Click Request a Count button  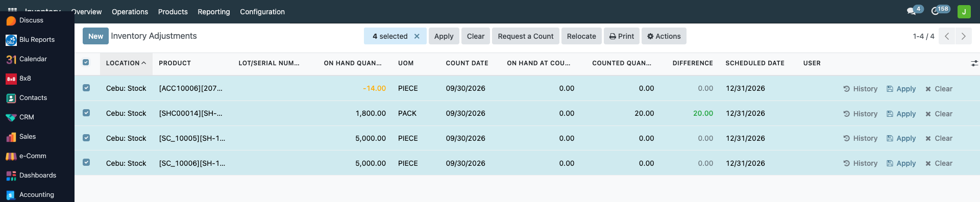click(x=525, y=36)
